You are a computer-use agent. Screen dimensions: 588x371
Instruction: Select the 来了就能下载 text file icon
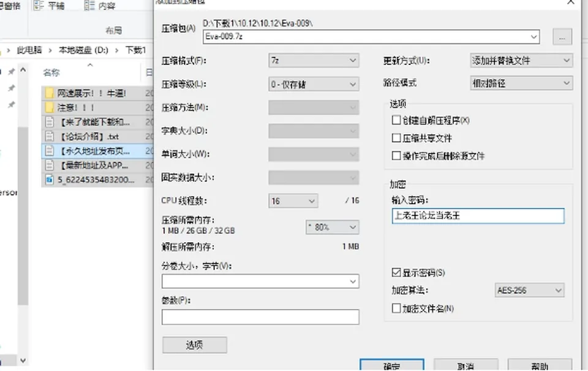click(49, 122)
